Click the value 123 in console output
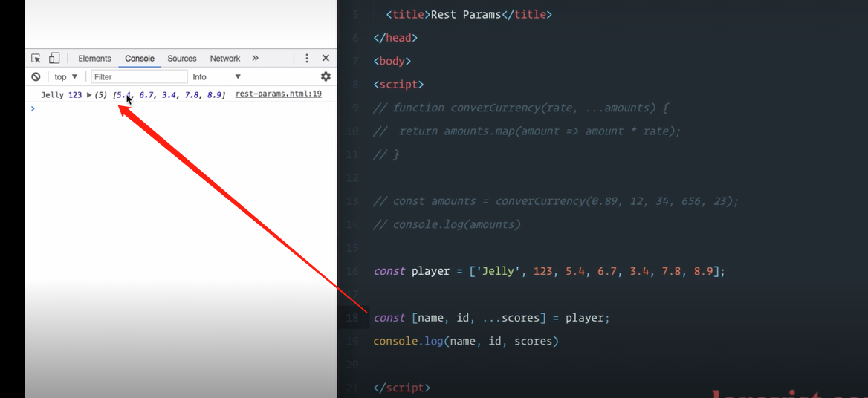 click(x=75, y=95)
